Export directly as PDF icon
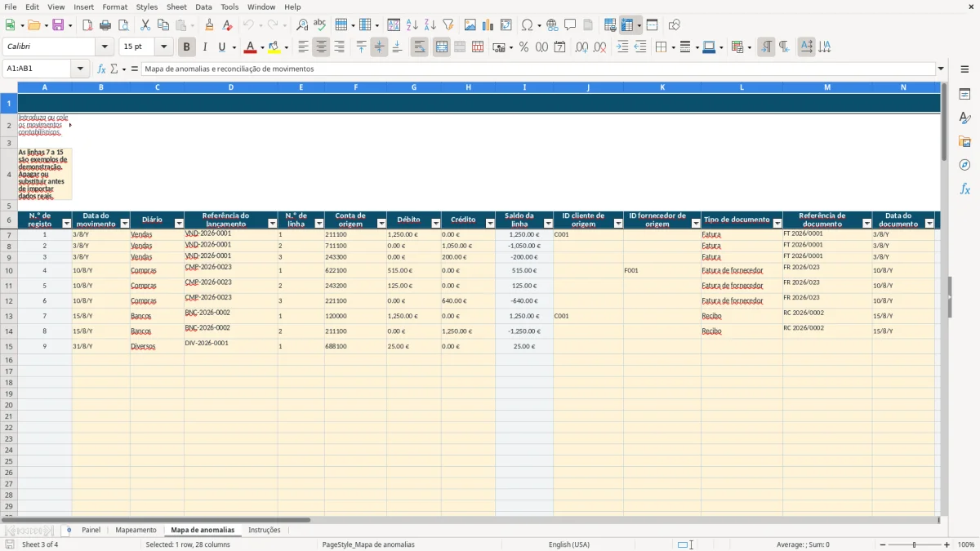 (87, 25)
